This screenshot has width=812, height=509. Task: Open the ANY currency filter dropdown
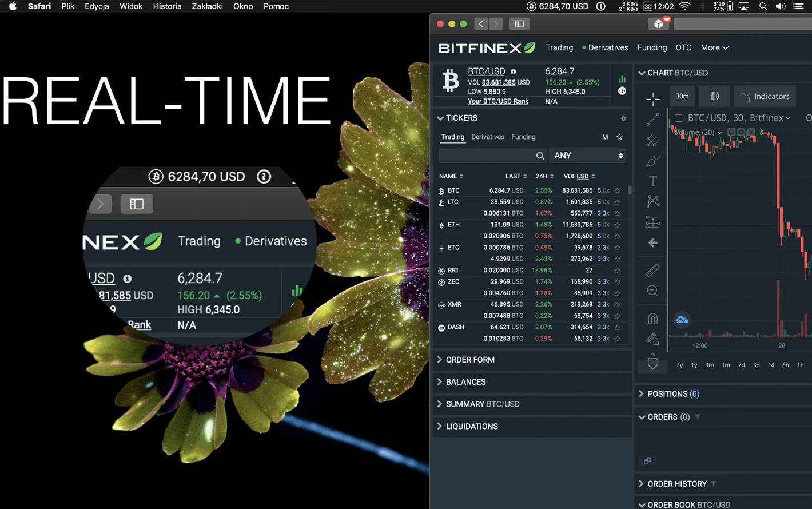tap(587, 156)
